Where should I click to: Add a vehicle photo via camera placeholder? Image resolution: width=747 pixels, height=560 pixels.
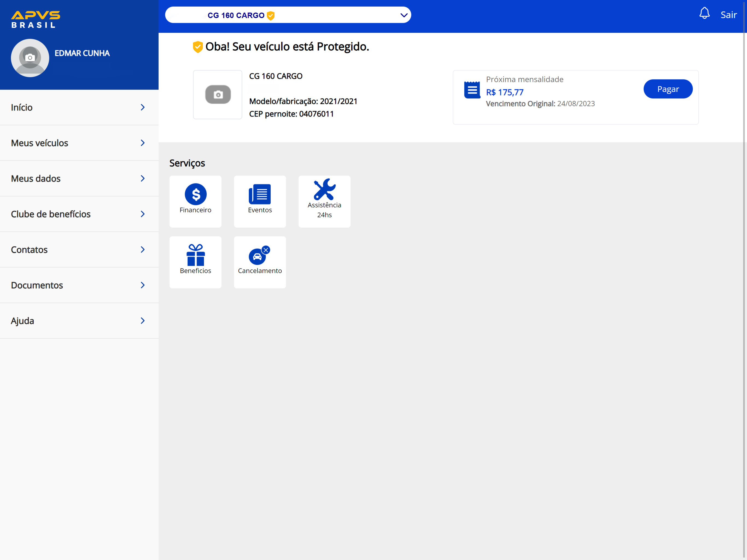click(218, 95)
